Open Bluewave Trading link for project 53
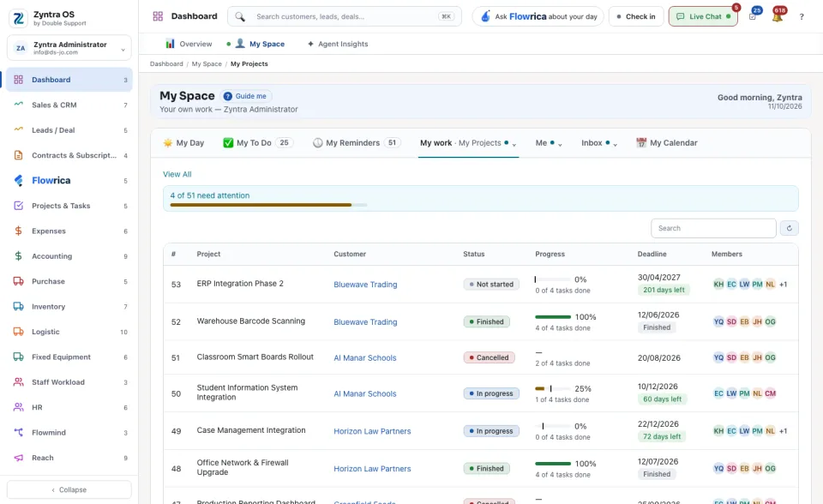 coord(365,285)
